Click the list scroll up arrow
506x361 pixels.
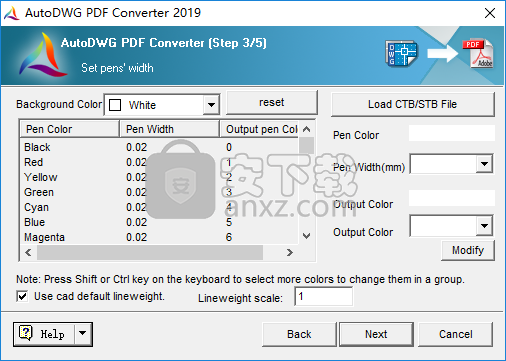pyautogui.click(x=307, y=129)
